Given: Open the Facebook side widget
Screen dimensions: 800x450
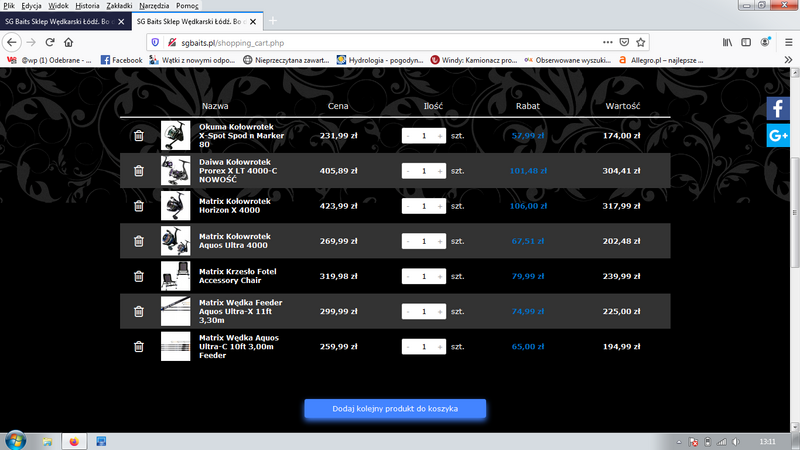Looking at the screenshot, I should [778, 108].
